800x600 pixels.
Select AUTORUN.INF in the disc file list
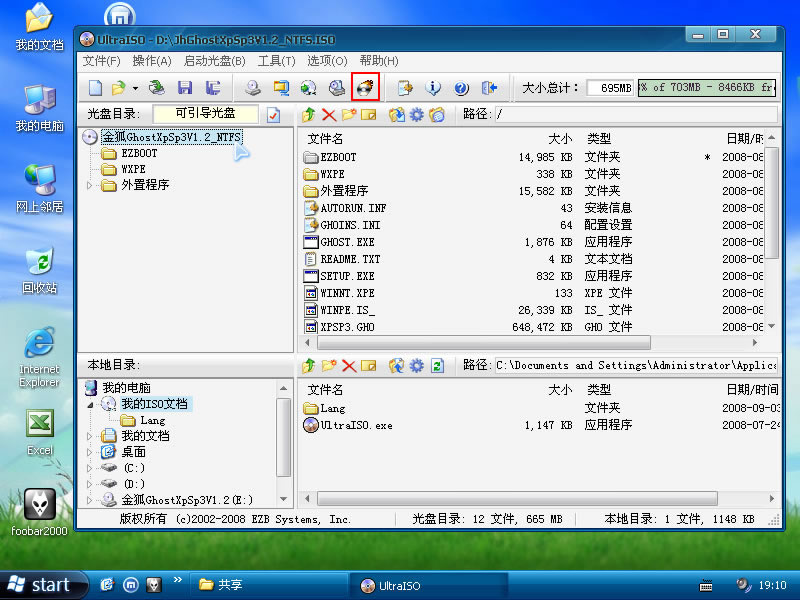(353, 208)
